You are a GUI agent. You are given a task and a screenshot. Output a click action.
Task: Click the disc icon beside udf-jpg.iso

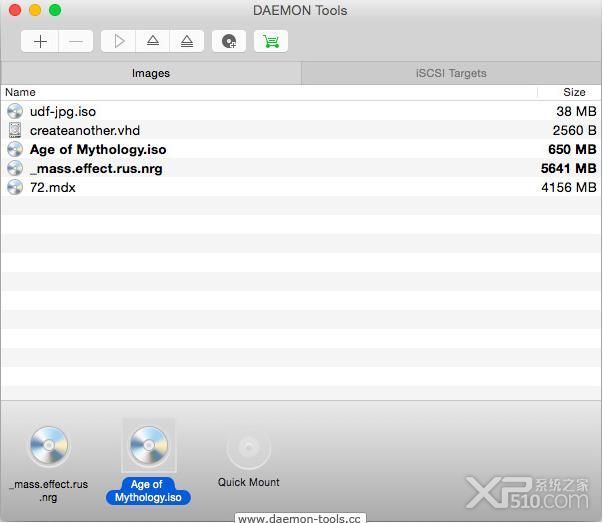click(x=15, y=112)
